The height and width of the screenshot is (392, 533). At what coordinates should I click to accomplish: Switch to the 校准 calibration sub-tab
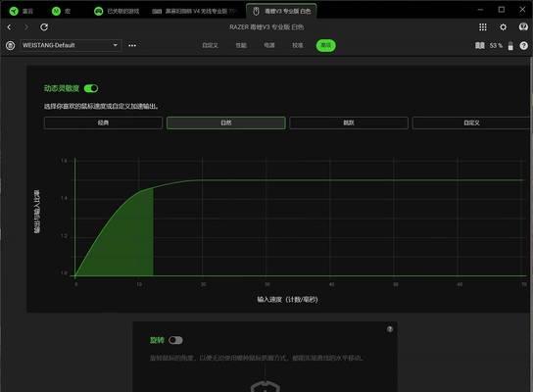pos(298,45)
